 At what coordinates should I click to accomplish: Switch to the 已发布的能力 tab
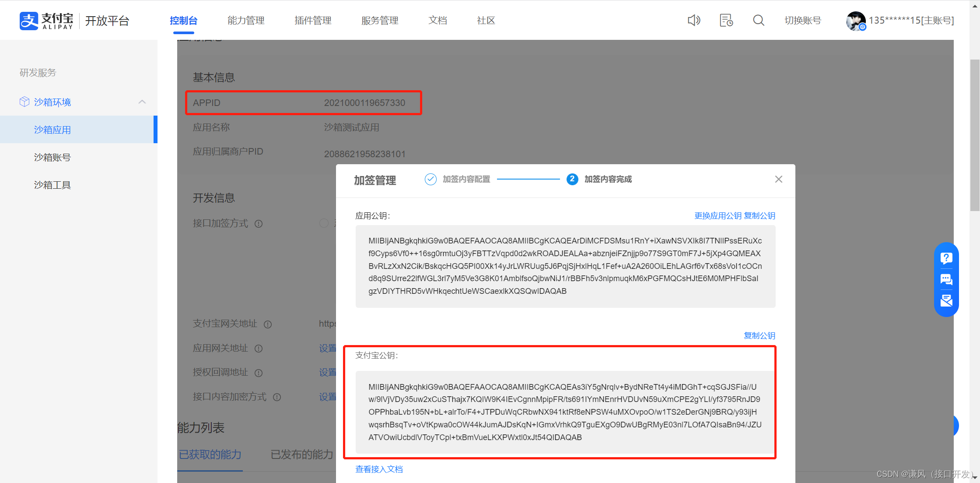302,455
